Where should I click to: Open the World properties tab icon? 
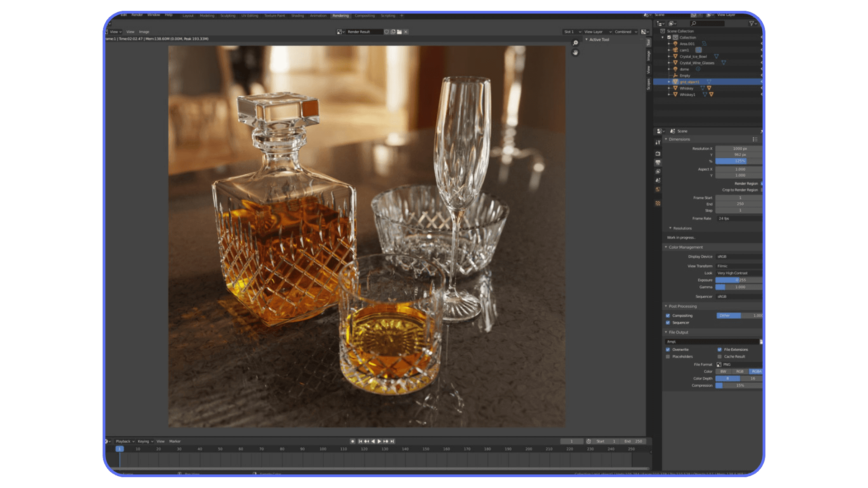[x=658, y=189]
